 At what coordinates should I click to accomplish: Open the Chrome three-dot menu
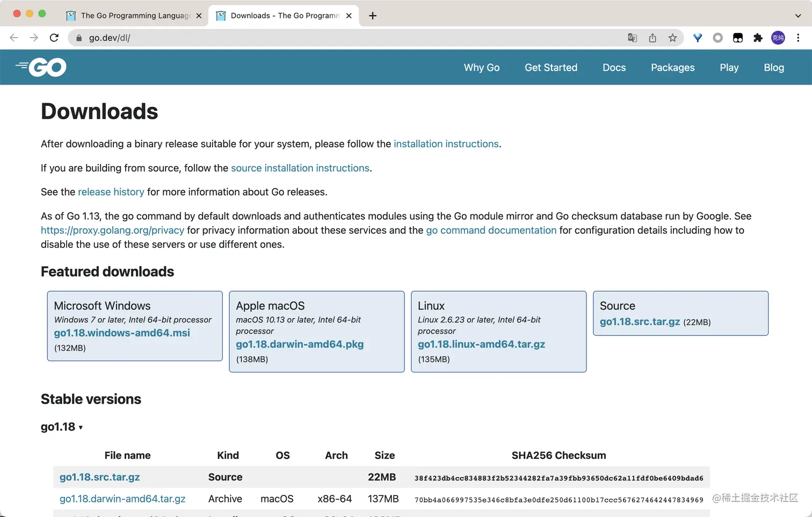(x=798, y=38)
